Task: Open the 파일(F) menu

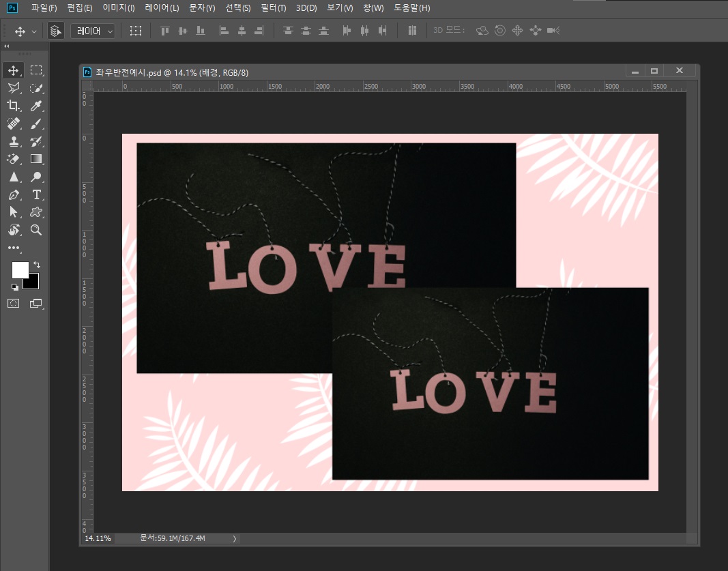Action: pos(44,8)
